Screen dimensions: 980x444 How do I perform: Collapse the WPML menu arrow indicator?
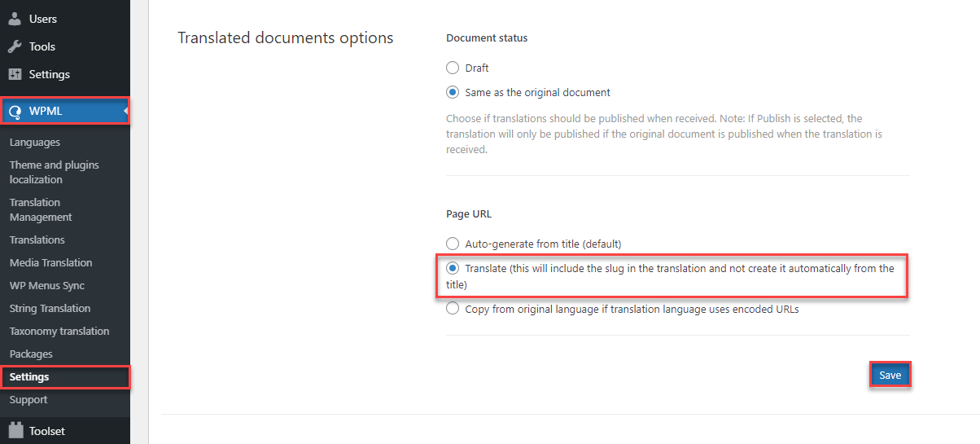[127, 111]
